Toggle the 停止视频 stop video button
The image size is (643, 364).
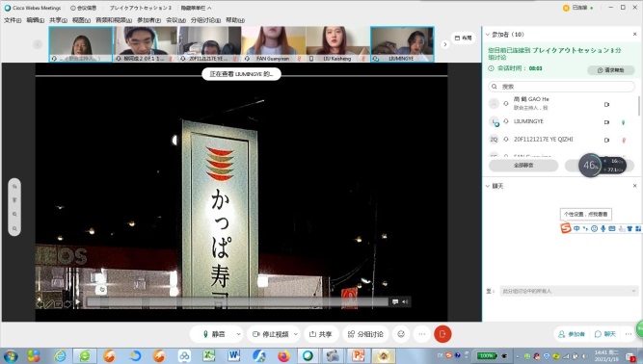[271, 334]
